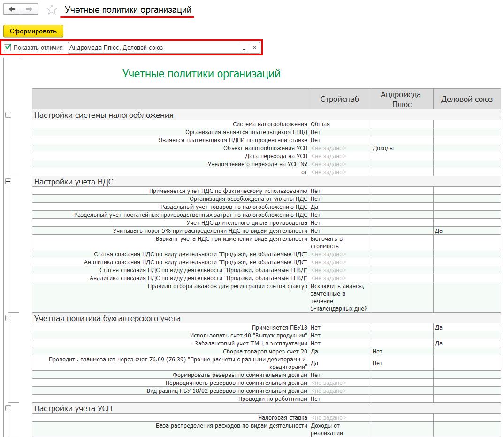Viewport: 504px width, 437px height.
Task: Click the Доходы cell under Андромеда Плюс
Action: click(402, 148)
